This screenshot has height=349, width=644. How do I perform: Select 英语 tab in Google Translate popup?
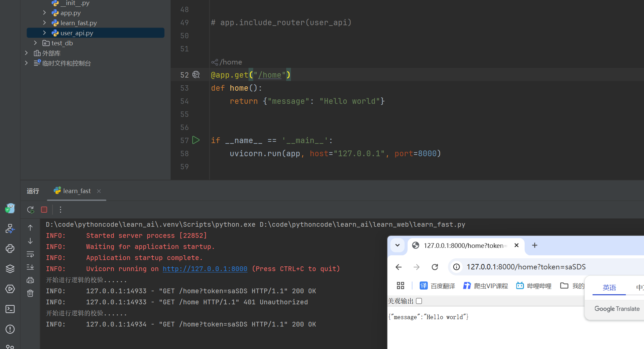point(609,288)
